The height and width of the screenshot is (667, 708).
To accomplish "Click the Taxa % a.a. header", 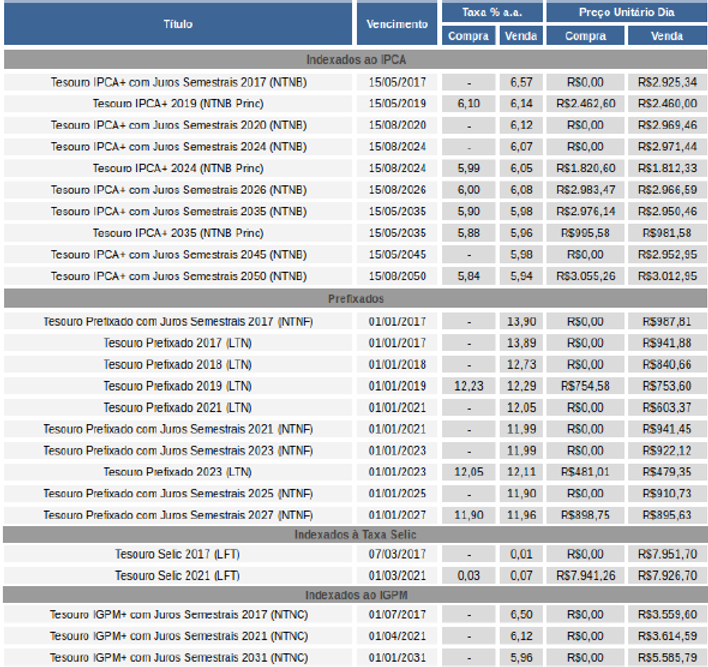I will pyautogui.click(x=492, y=13).
